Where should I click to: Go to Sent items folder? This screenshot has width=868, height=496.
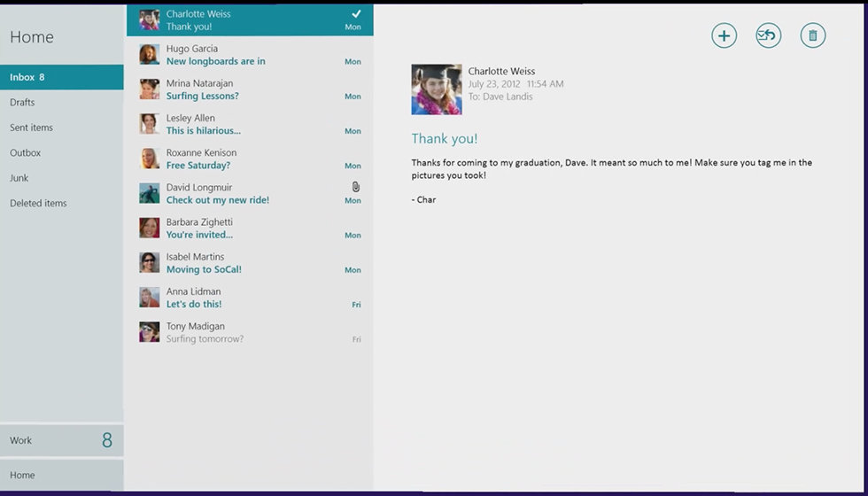pyautogui.click(x=32, y=128)
